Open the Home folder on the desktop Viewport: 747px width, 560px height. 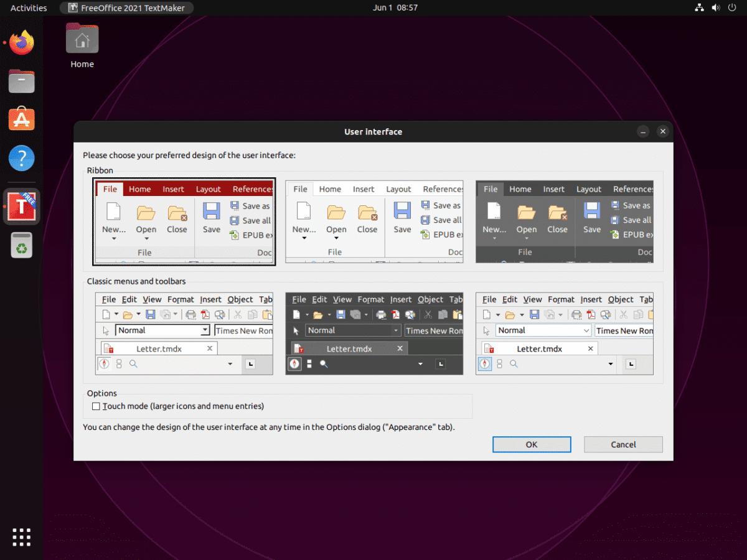point(82,45)
